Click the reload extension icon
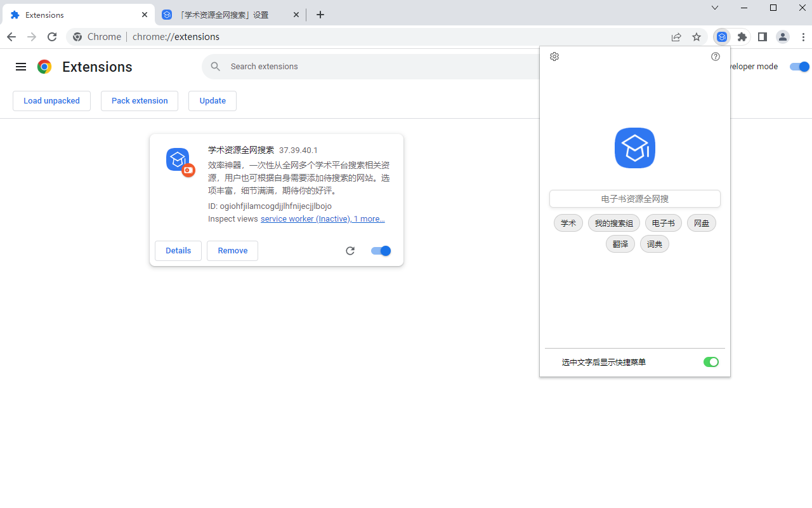This screenshot has width=812, height=508. [350, 251]
